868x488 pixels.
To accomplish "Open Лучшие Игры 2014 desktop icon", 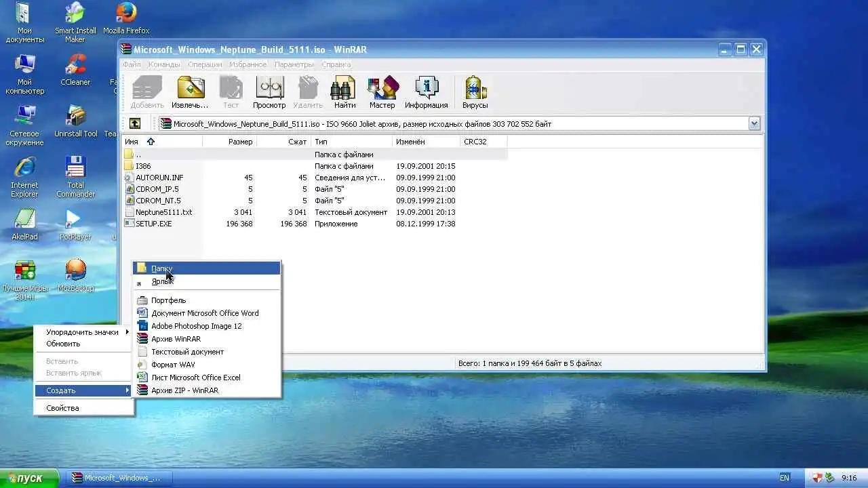I will [x=25, y=281].
